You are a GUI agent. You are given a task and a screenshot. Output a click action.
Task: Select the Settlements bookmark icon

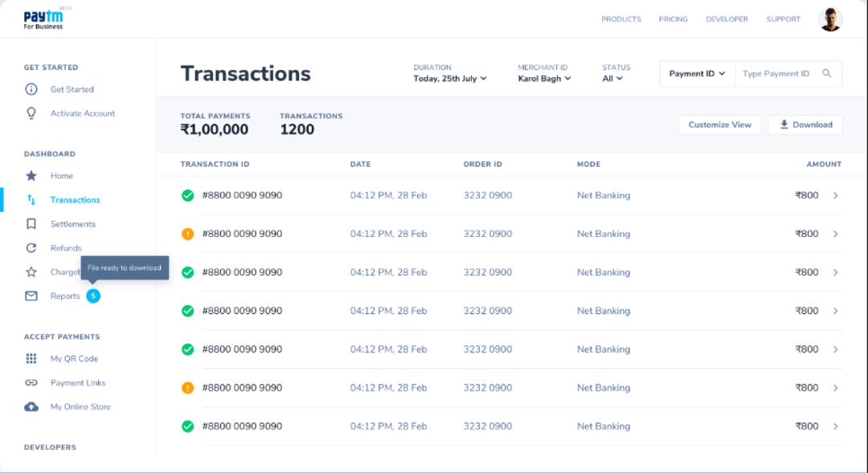(30, 223)
